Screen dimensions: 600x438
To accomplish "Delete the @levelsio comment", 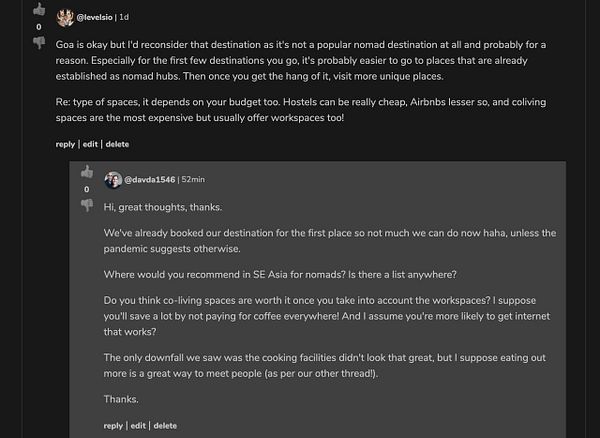I will (x=117, y=144).
